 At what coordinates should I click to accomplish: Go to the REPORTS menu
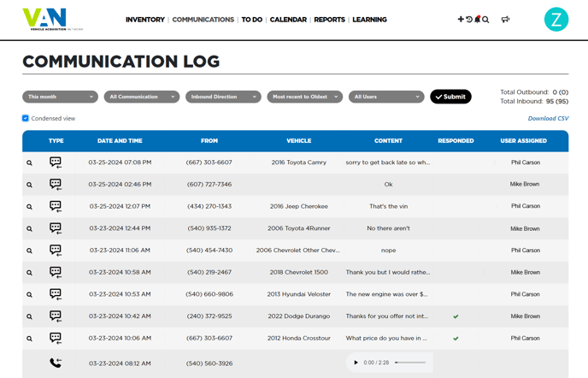[x=329, y=20]
